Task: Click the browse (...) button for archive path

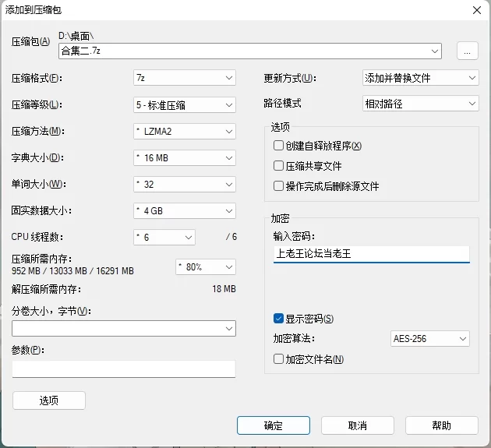Action: [467, 51]
